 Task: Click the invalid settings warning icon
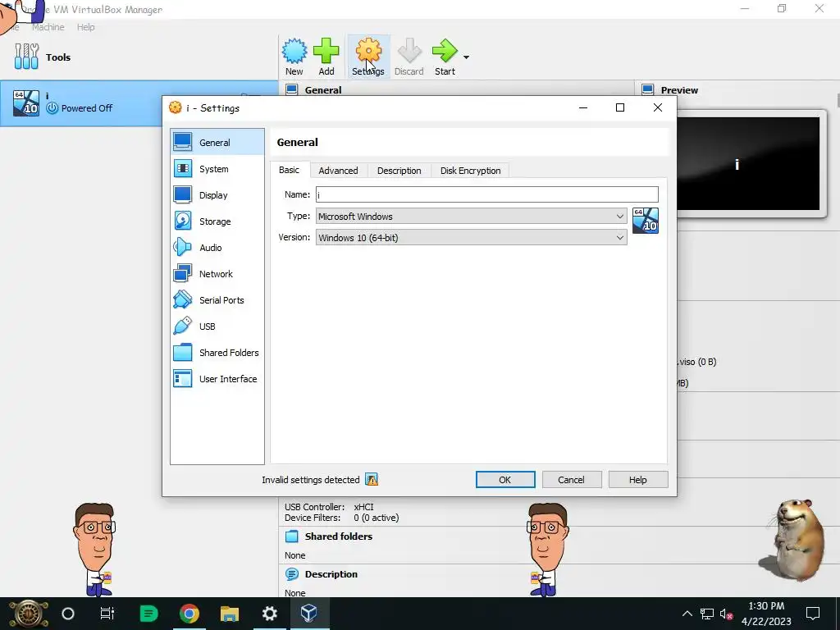pyautogui.click(x=372, y=479)
